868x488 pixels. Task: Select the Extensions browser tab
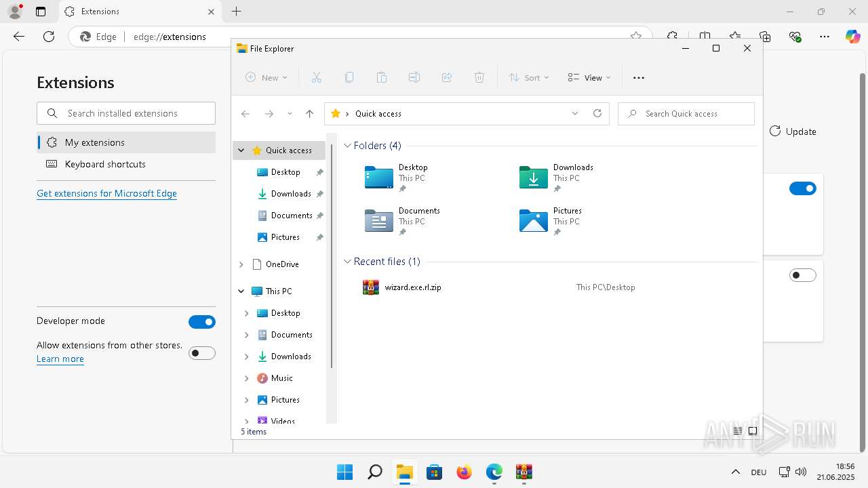(x=138, y=12)
